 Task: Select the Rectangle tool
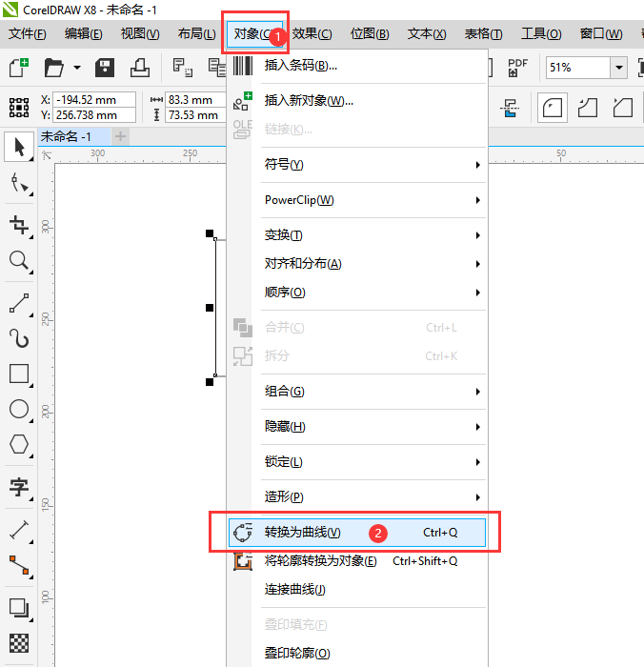[18, 373]
